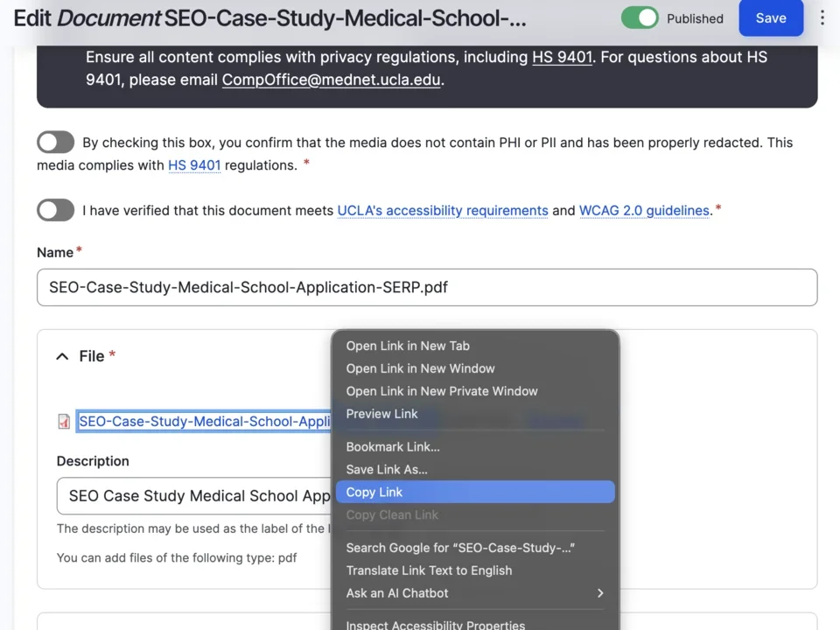Screen dimensions: 840x630
Task: Open the three-dot overflow menu
Action: (x=822, y=17)
